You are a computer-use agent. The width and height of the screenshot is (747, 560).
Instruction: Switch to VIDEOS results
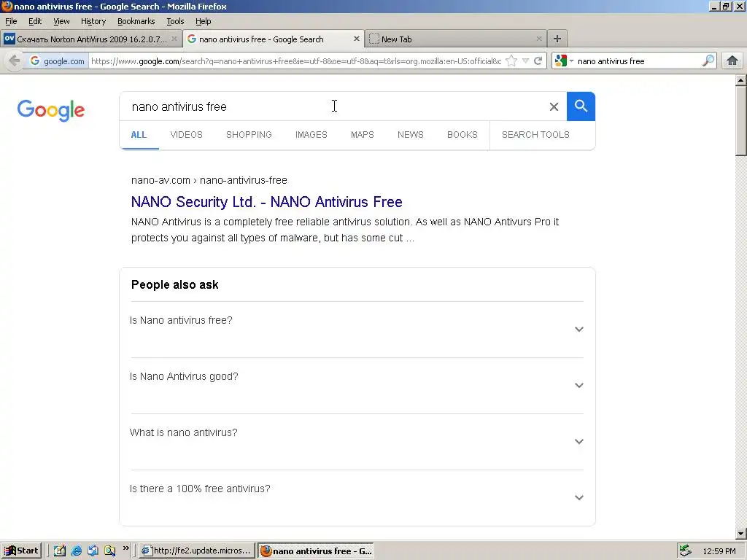click(x=186, y=135)
